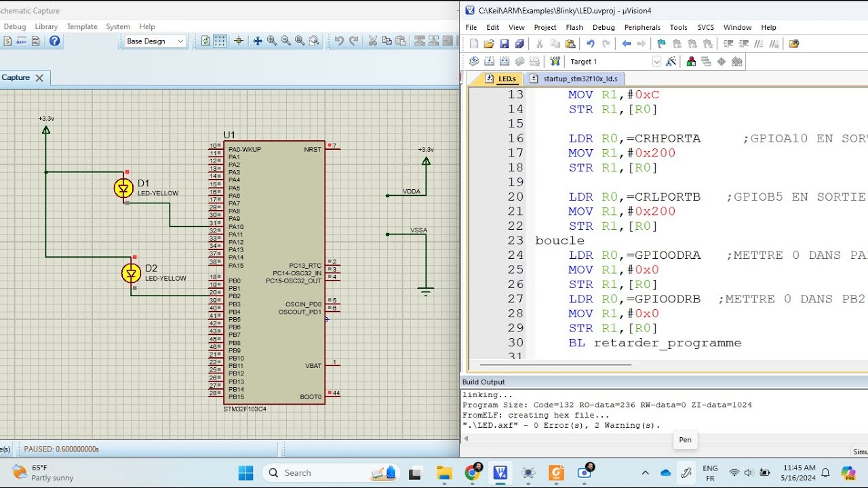The image size is (868, 488).
Task: Open Manage Project Items colored blocks icon
Action: click(x=691, y=62)
